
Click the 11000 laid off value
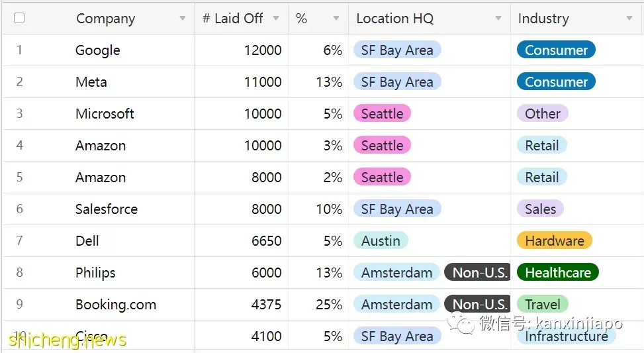263,81
